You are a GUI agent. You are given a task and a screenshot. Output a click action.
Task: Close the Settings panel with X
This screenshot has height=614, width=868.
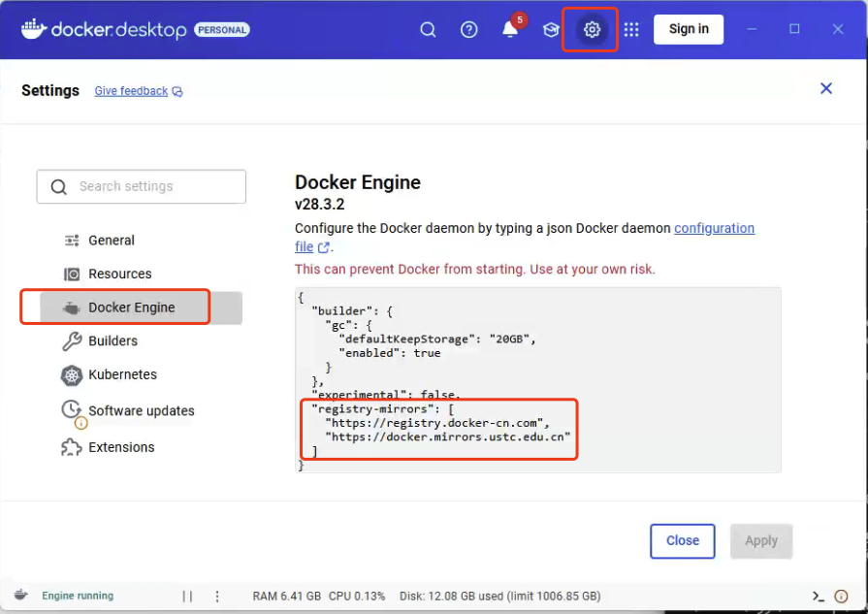(826, 88)
